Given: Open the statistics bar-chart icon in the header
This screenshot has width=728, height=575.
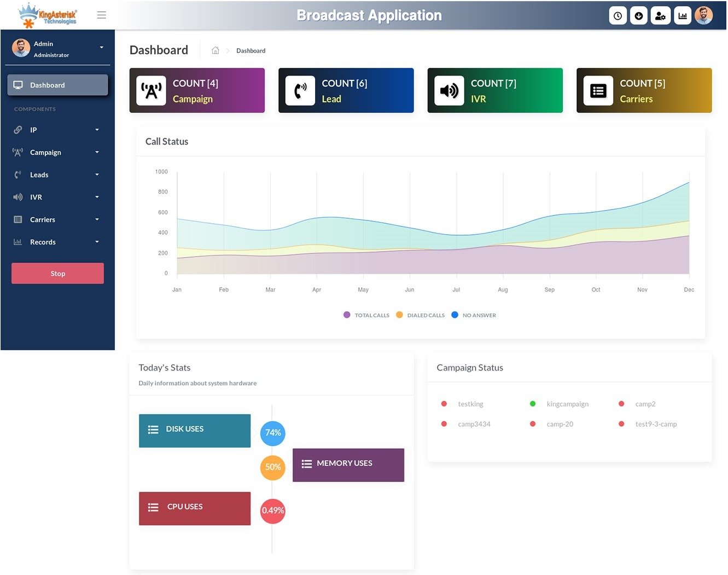Looking at the screenshot, I should click(682, 15).
